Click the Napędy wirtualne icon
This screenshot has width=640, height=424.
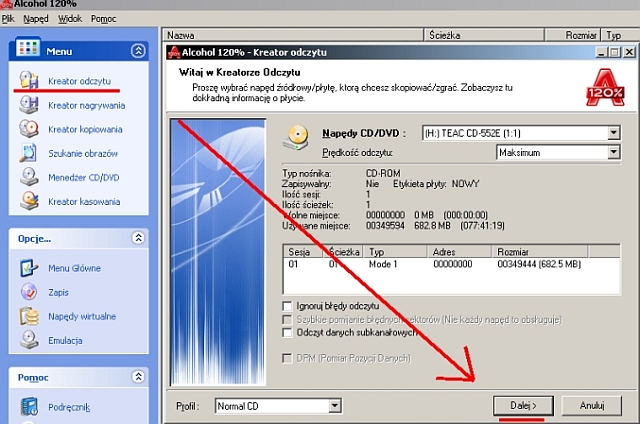(x=29, y=316)
